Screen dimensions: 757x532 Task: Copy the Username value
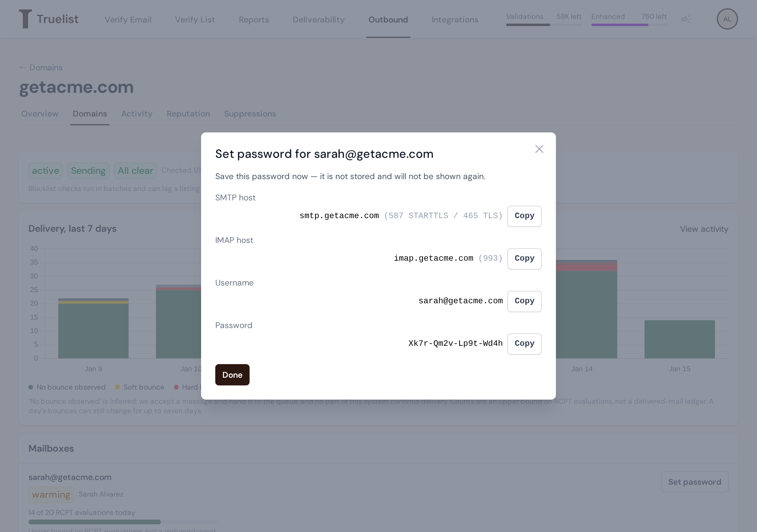pos(524,301)
